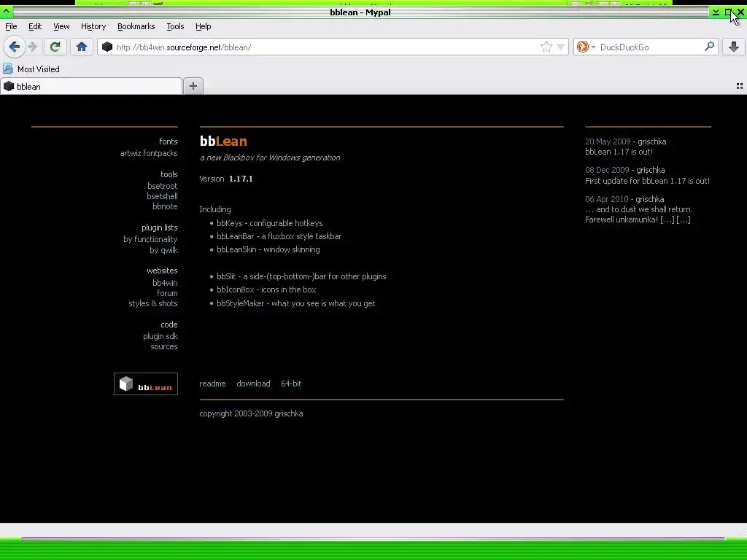Open first [...] link in farewell news
Image resolution: width=747 pixels, height=560 pixels.
(667, 219)
